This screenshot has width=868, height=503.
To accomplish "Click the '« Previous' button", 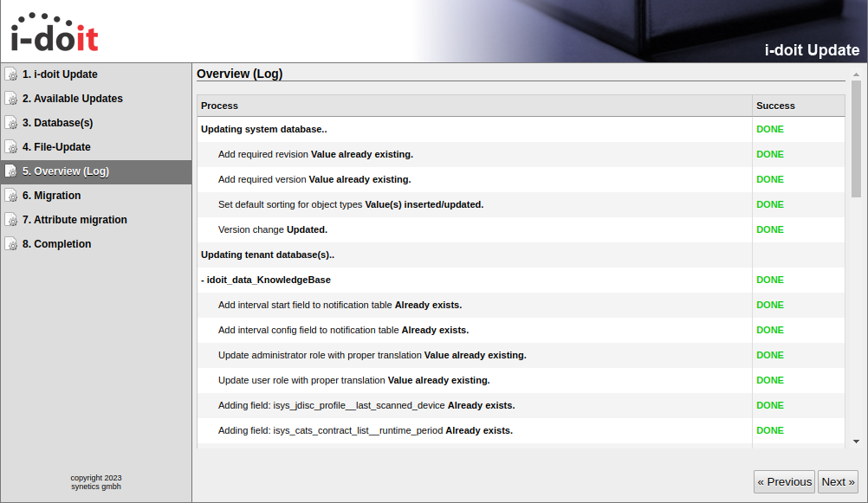I will tap(784, 482).
